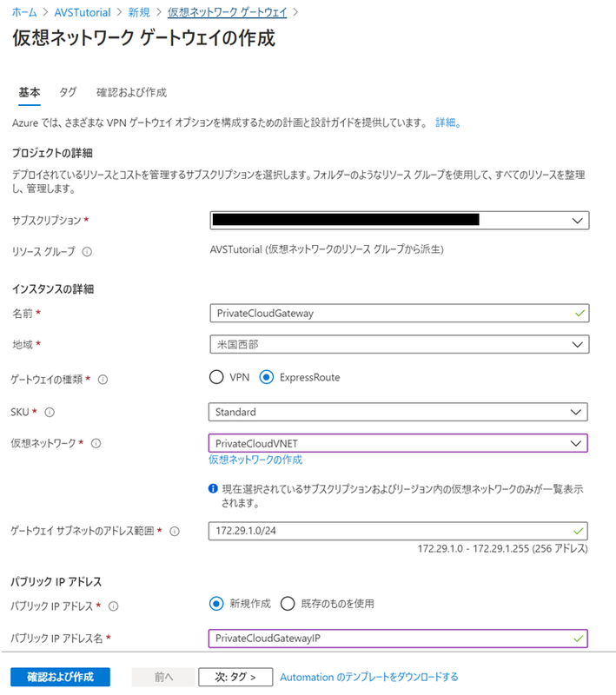
Task: Click info icon beside ゲートウェイの種類
Action: pyautogui.click(x=103, y=379)
